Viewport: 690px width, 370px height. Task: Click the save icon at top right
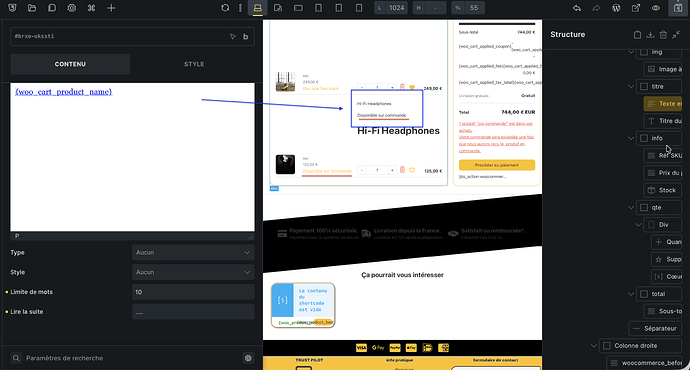678,8
